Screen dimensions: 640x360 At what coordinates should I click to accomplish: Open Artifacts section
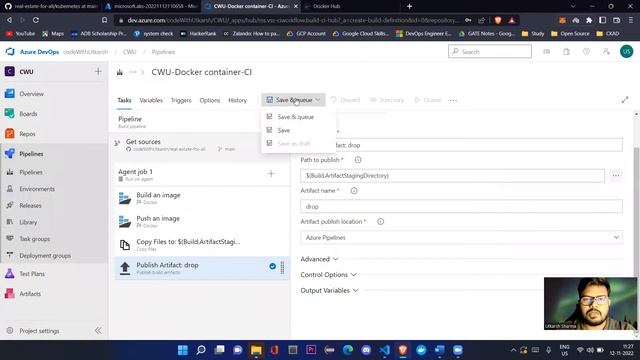point(30,293)
